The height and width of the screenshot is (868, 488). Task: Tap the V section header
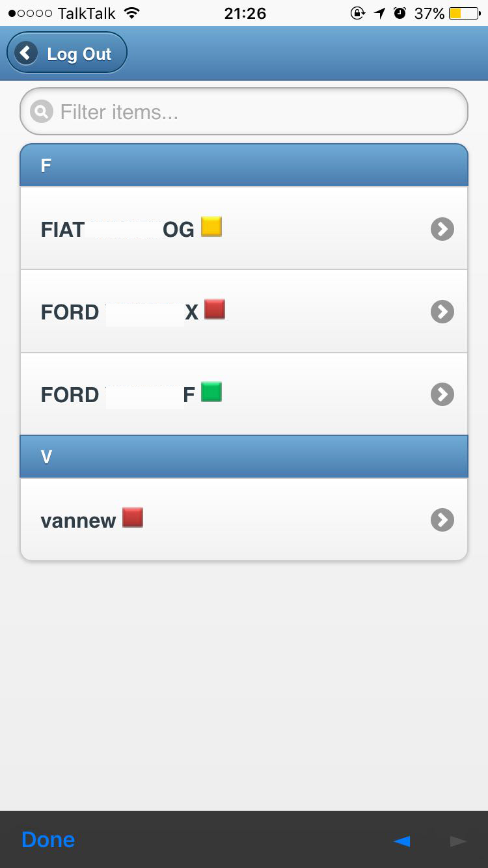click(x=244, y=457)
